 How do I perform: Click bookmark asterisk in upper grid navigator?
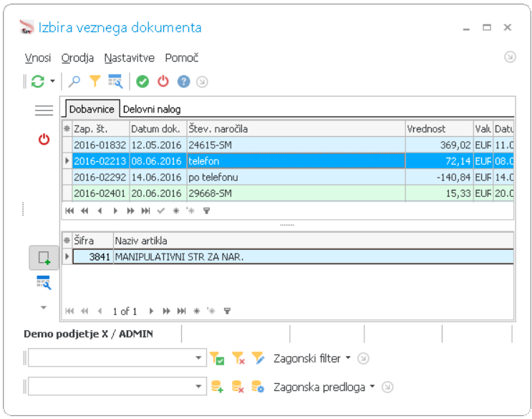point(176,211)
